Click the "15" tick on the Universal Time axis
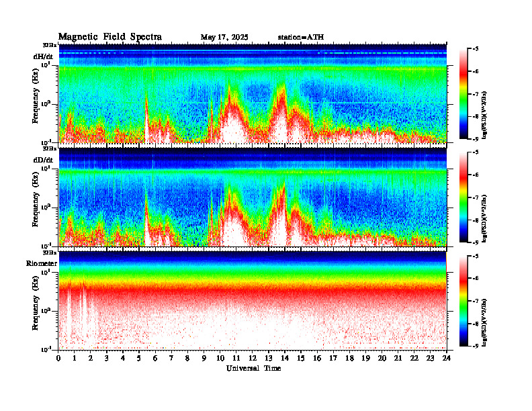532x411 pixels. [301, 359]
